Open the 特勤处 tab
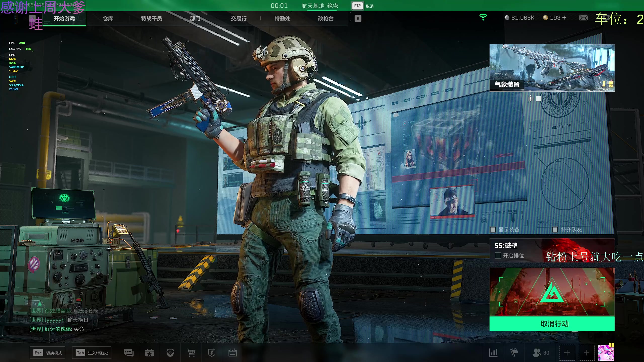 (x=282, y=18)
